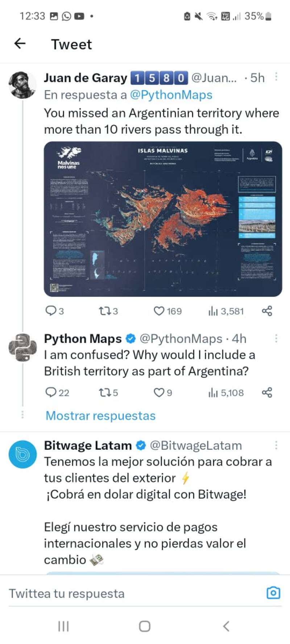Retweet the Python Maps reply
Screen dimensions: 290x644
[x=104, y=392]
